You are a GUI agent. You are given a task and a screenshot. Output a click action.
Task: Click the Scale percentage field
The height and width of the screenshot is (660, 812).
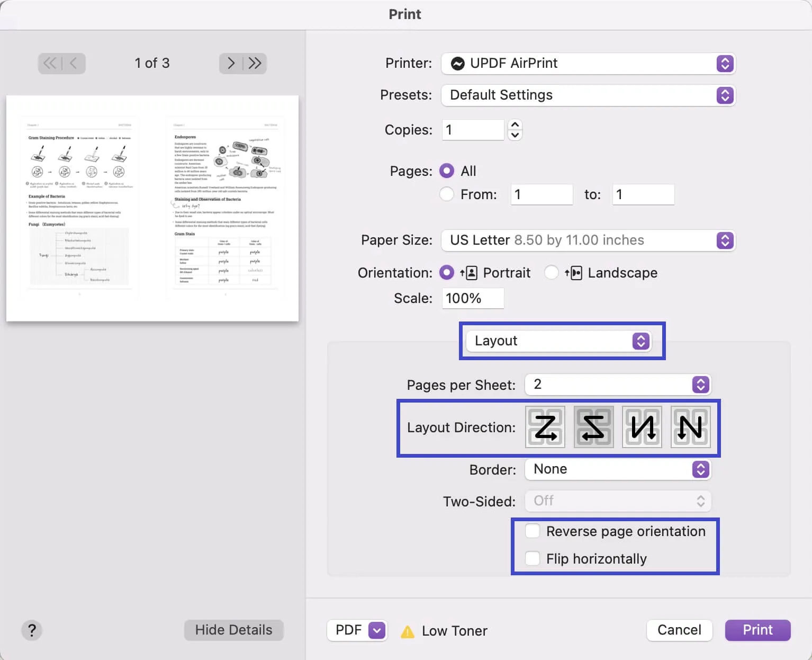coord(472,298)
